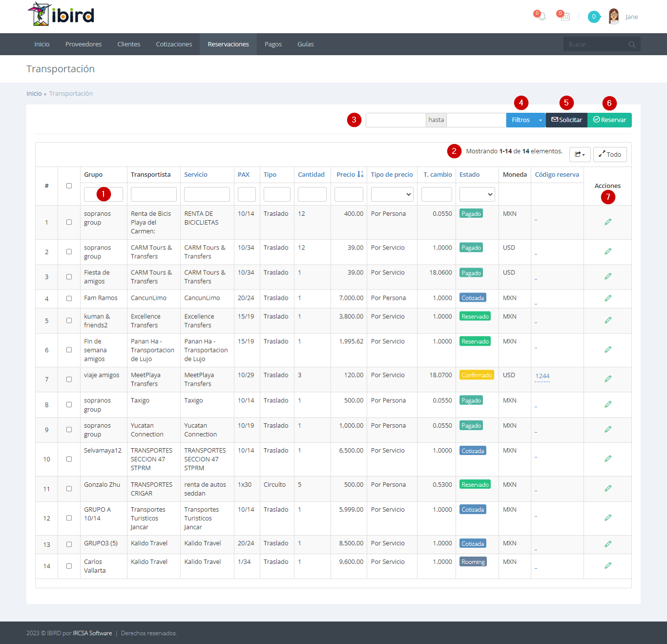This screenshot has width=667, height=644.
Task: Open the notifications bell icon
Action: [x=541, y=17]
